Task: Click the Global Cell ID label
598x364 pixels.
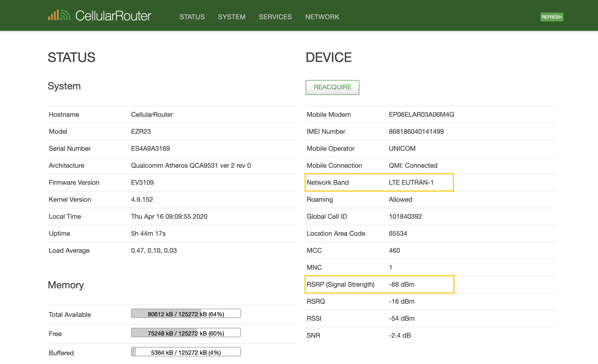Action: coord(327,217)
